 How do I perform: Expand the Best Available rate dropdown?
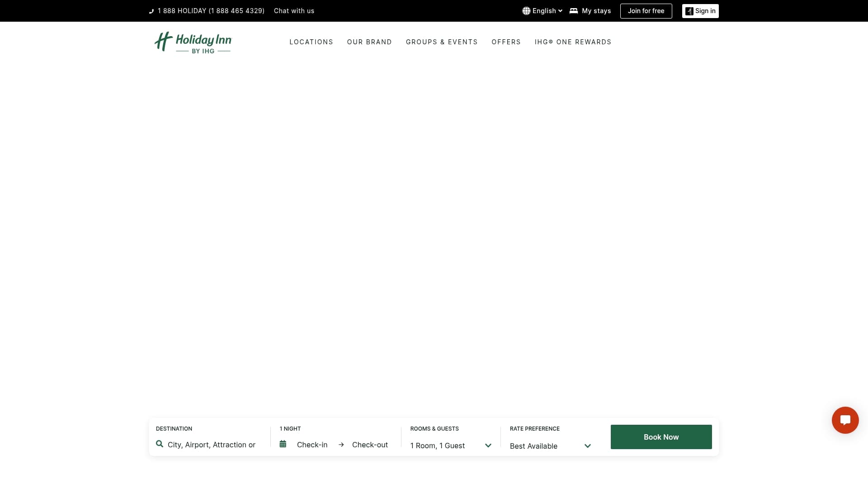point(551,446)
